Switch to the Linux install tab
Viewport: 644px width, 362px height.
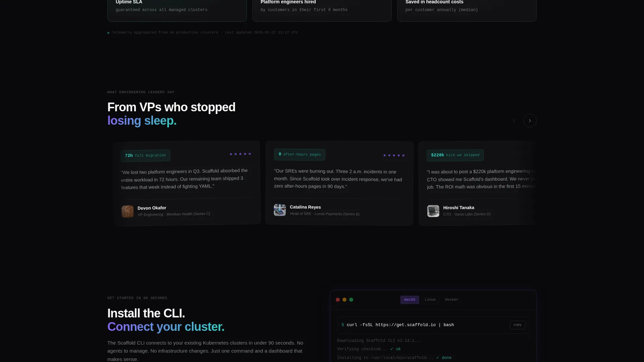430,300
